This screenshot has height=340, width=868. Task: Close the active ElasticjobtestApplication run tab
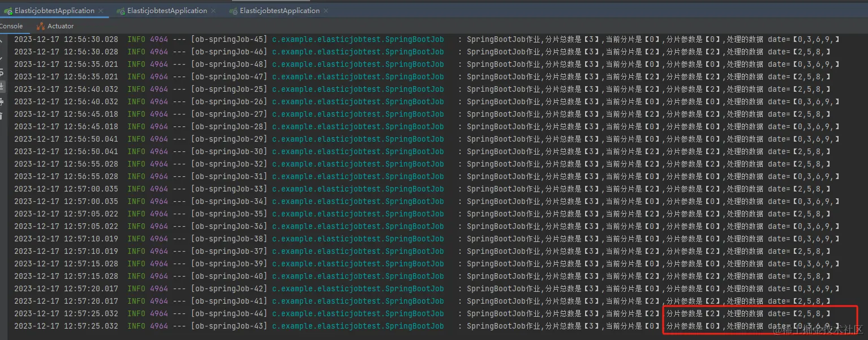101,11
